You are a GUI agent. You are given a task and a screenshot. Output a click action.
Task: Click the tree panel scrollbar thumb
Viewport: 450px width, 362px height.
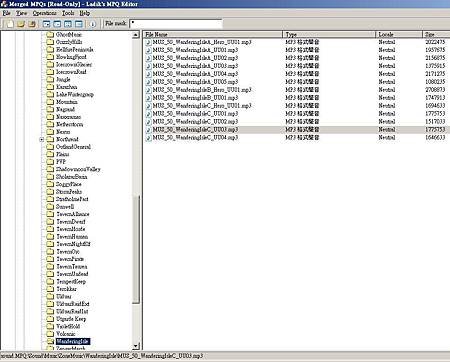[136, 249]
